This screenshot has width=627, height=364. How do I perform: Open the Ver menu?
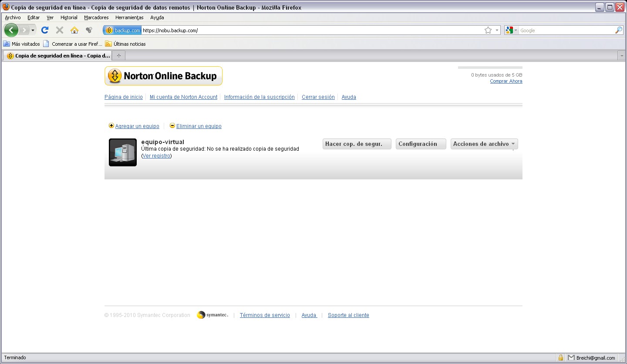coord(50,17)
